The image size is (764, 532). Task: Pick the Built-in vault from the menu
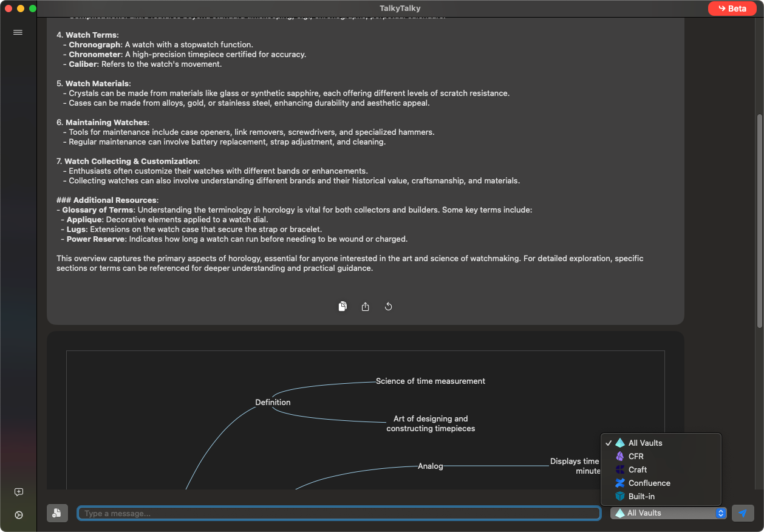point(641,496)
